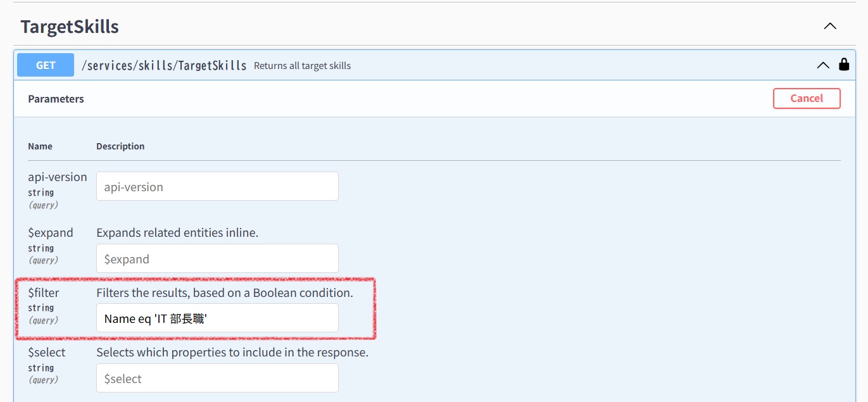Focus the $expand input field
Viewport: 868px width, 402px height.
point(217,258)
